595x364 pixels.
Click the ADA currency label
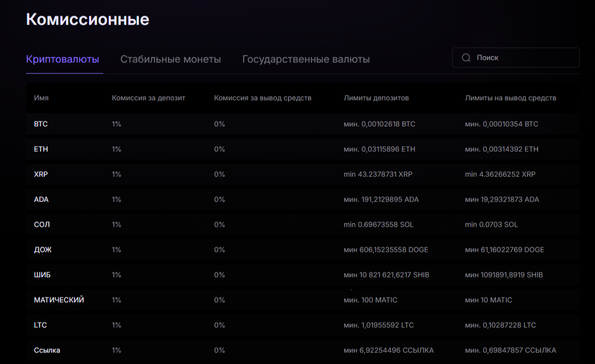point(41,199)
